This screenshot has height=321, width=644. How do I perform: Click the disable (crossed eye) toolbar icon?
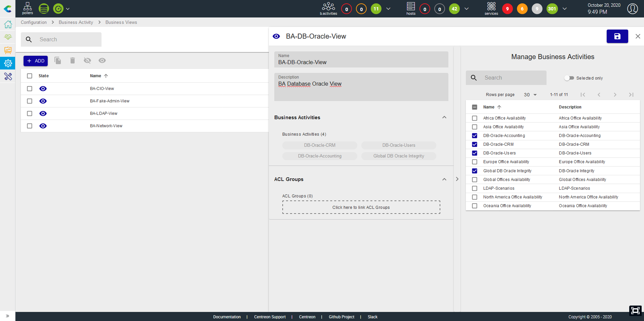87,60
